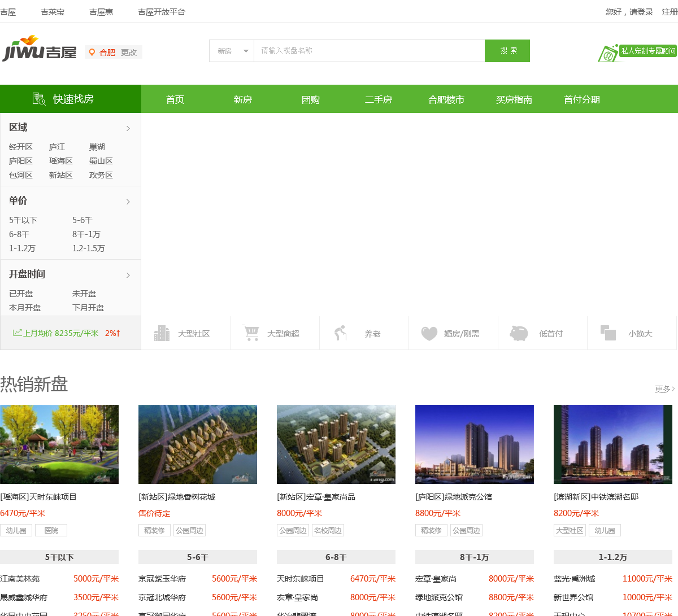Click the price trend chart icon
This screenshot has height=616, width=678.
[18, 333]
